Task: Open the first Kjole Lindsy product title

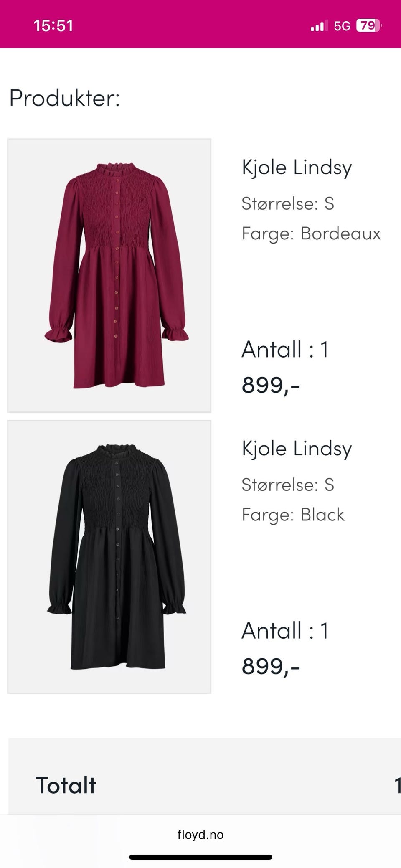Action: [297, 168]
